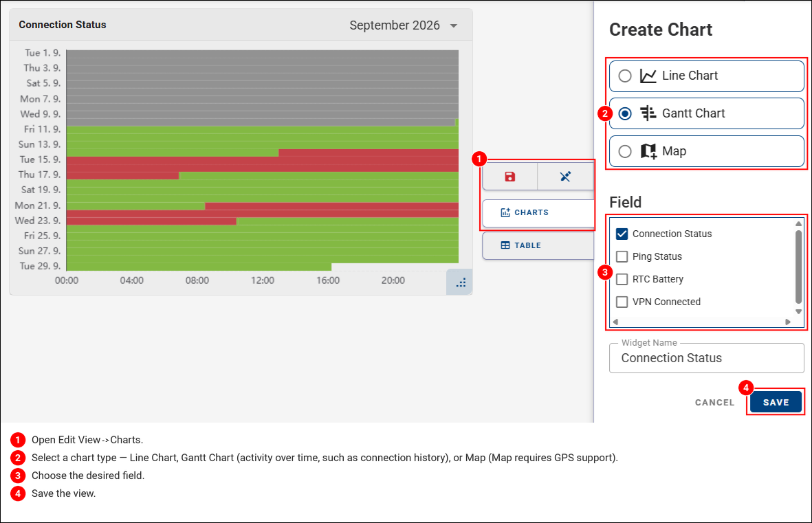Click the Field section heading
This screenshot has width=812, height=523.
click(x=625, y=203)
